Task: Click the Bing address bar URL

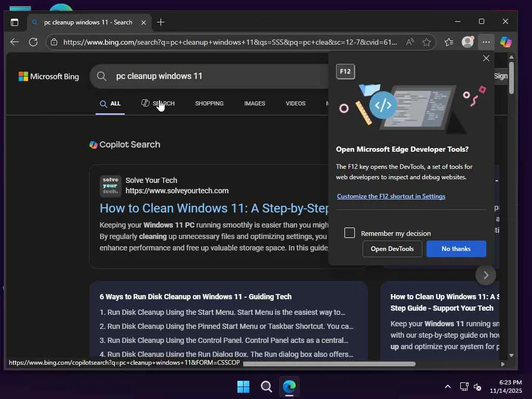Action: pyautogui.click(x=230, y=42)
